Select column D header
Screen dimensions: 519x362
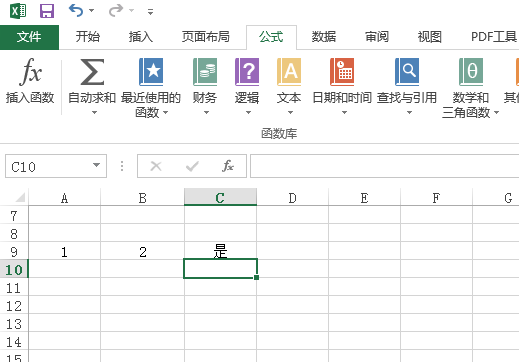coord(292,198)
